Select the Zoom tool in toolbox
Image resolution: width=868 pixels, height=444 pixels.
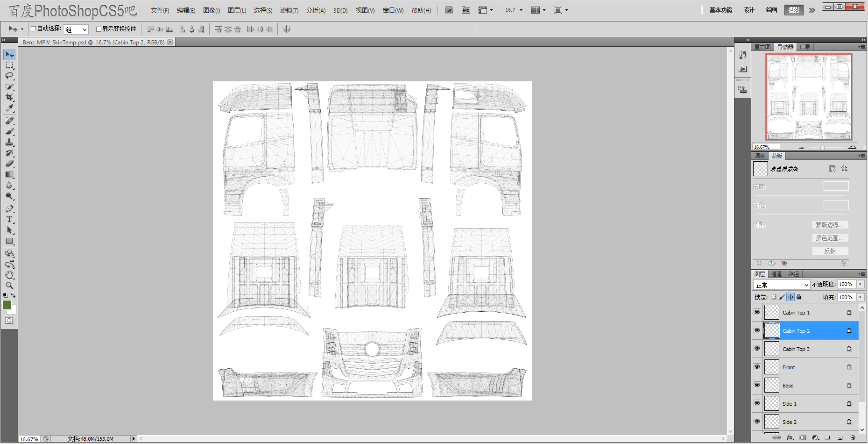point(9,285)
